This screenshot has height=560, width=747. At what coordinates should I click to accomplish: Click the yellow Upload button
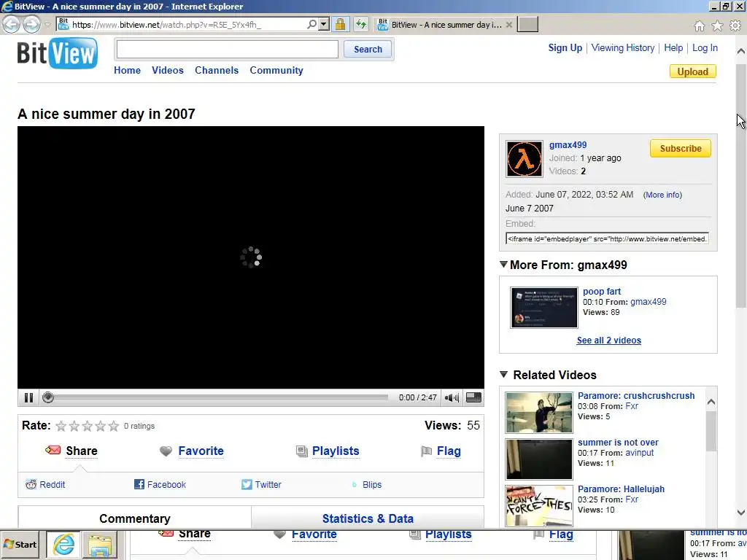[693, 71]
